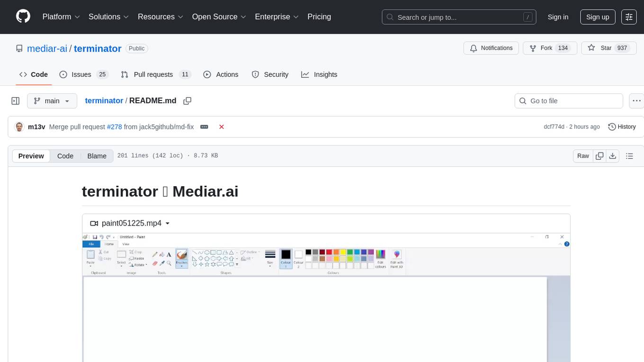Expand the Resources menu
Image resolution: width=644 pixels, height=362 pixels.
click(x=161, y=17)
